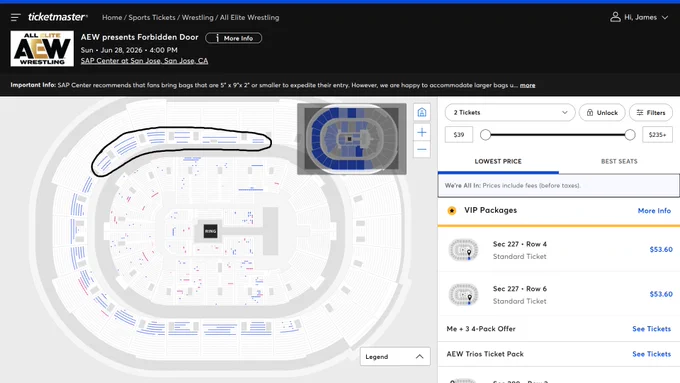Click Sec 227 Row 4 seat thumbnail
Viewport: 680px width, 383px height.
click(464, 250)
